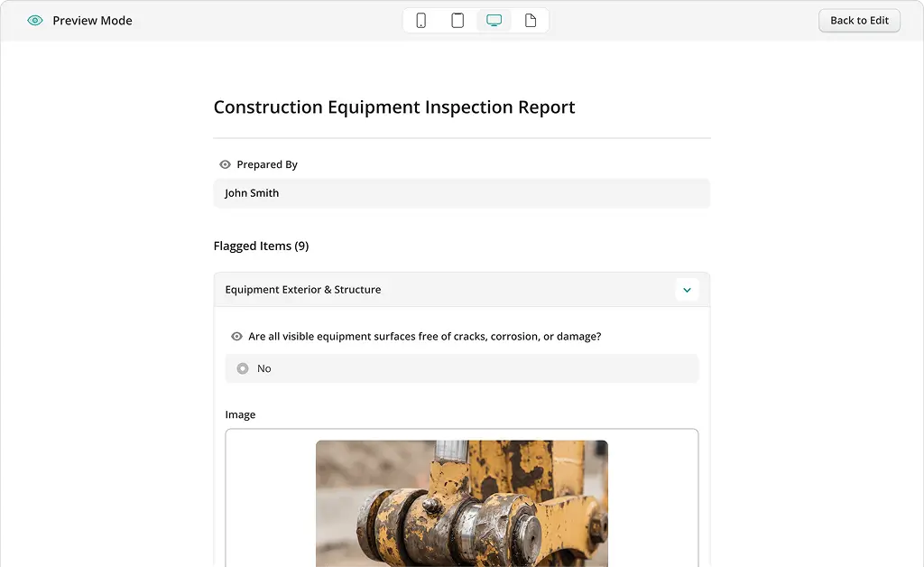Click the No answer text

point(264,368)
